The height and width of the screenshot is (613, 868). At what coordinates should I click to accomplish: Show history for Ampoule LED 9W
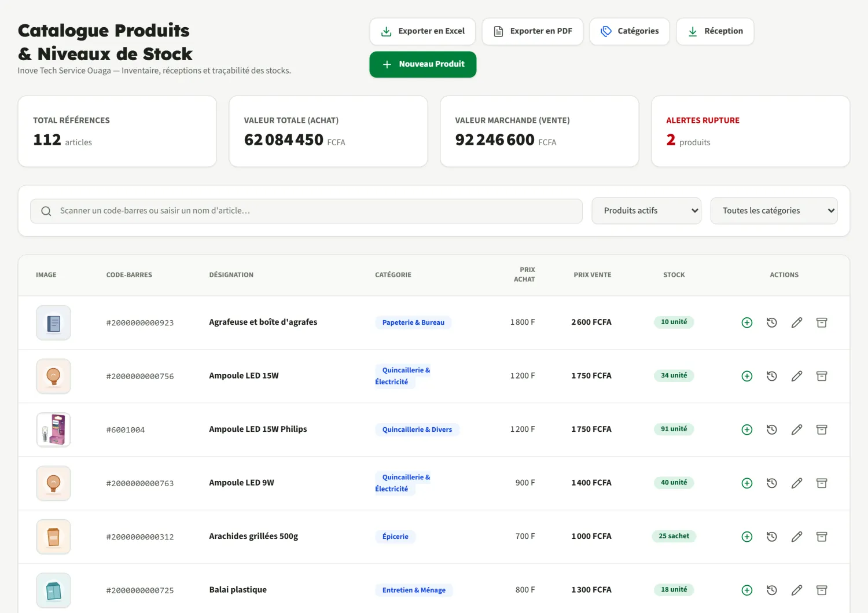pos(772,483)
